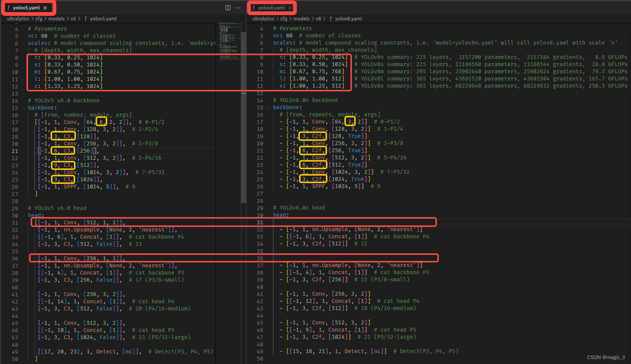This screenshot has width=631, height=364.
Task: Select line number 21 in yolov5.yaml gutter
Action: (15, 151)
